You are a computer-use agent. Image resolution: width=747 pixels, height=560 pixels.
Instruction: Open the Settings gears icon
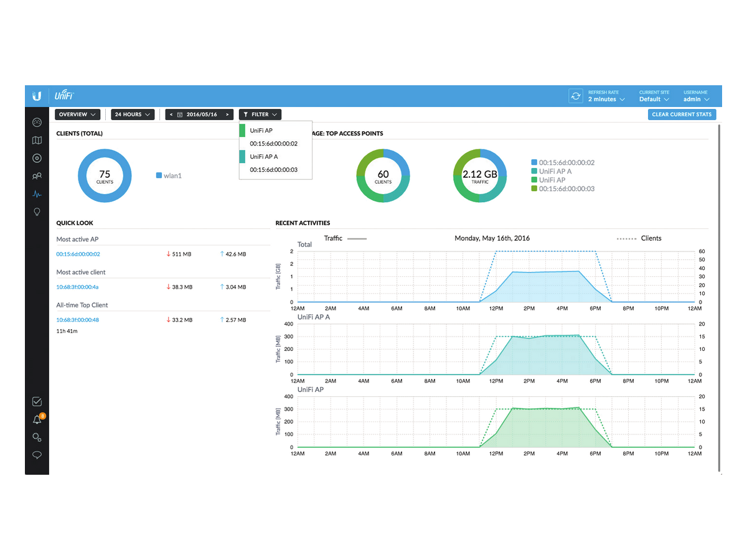[x=37, y=437]
